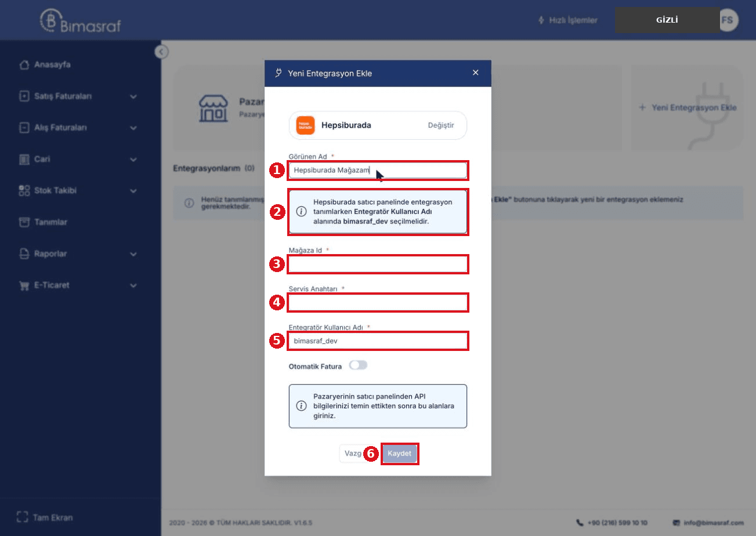The height and width of the screenshot is (536, 756).
Task: Click Yeni Entegrasyon Ekle on the page
Action: pyautogui.click(x=688, y=108)
